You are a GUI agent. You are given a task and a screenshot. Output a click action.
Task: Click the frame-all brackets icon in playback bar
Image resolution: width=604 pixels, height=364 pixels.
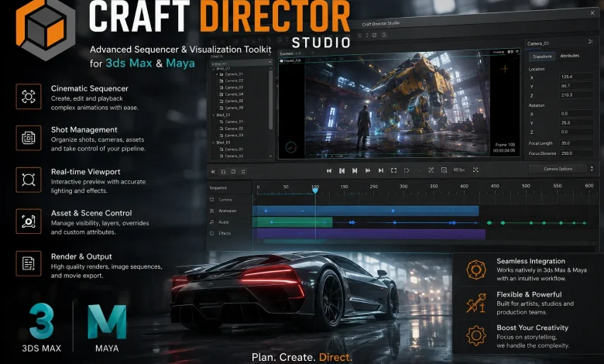[x=393, y=170]
